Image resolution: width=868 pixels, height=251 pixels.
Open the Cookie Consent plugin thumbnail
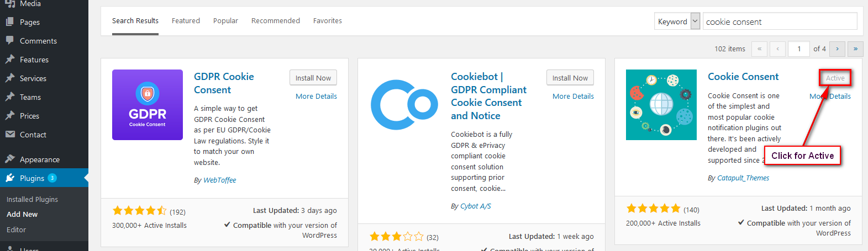click(x=661, y=105)
